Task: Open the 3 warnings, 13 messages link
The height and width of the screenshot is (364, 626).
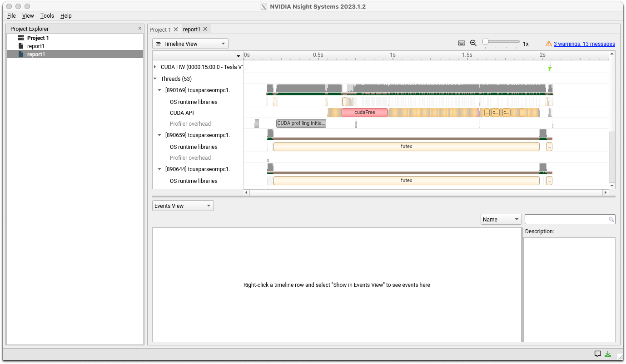Action: (x=584, y=44)
